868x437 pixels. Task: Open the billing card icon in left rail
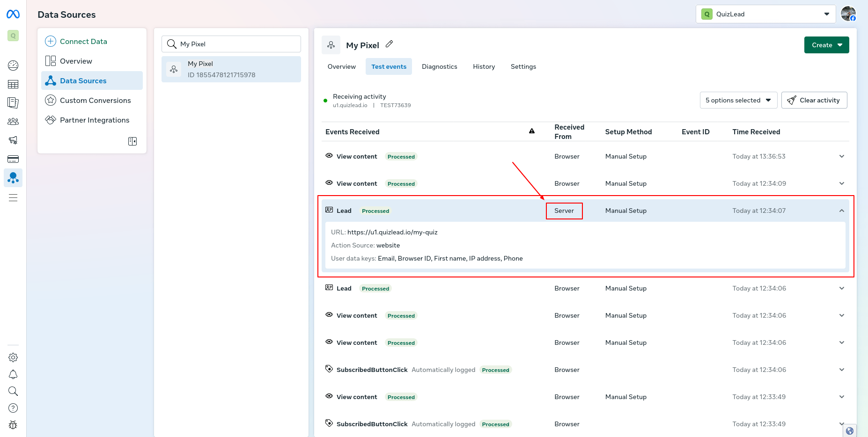point(13,159)
